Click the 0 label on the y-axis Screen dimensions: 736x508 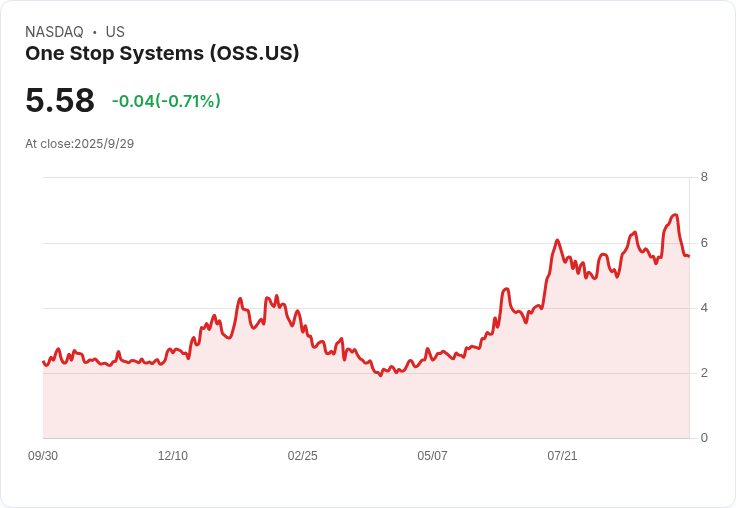click(704, 438)
